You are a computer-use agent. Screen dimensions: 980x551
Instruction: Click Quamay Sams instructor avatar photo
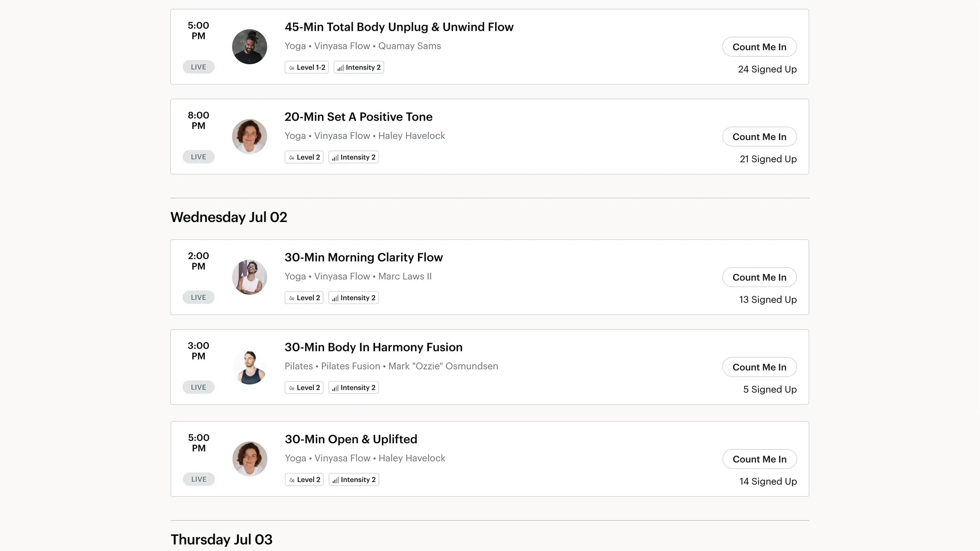249,47
